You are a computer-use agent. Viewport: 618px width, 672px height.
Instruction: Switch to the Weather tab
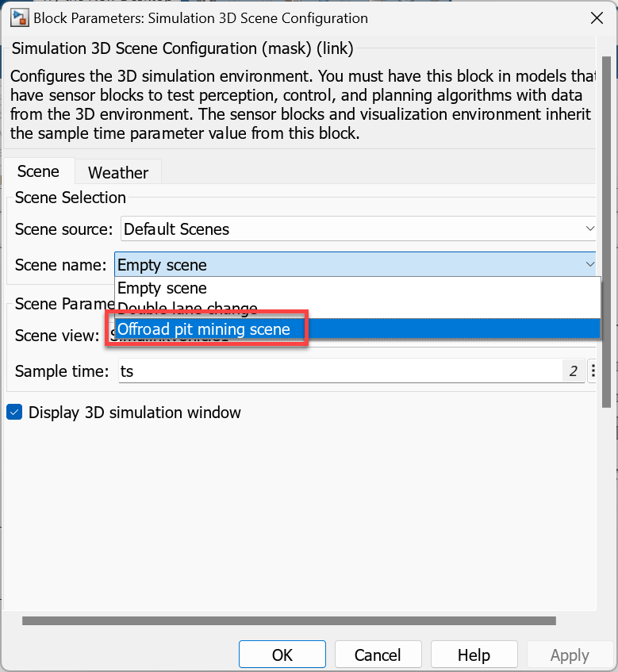(x=117, y=171)
